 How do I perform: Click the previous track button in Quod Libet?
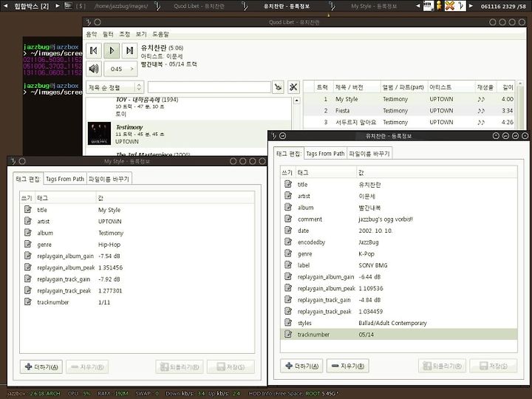click(x=94, y=50)
